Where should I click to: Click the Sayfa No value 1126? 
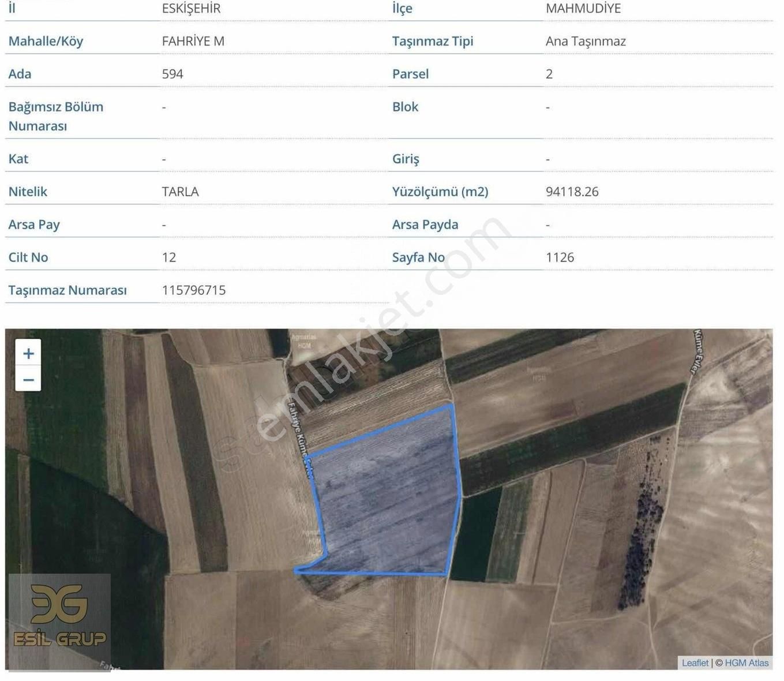[560, 257]
